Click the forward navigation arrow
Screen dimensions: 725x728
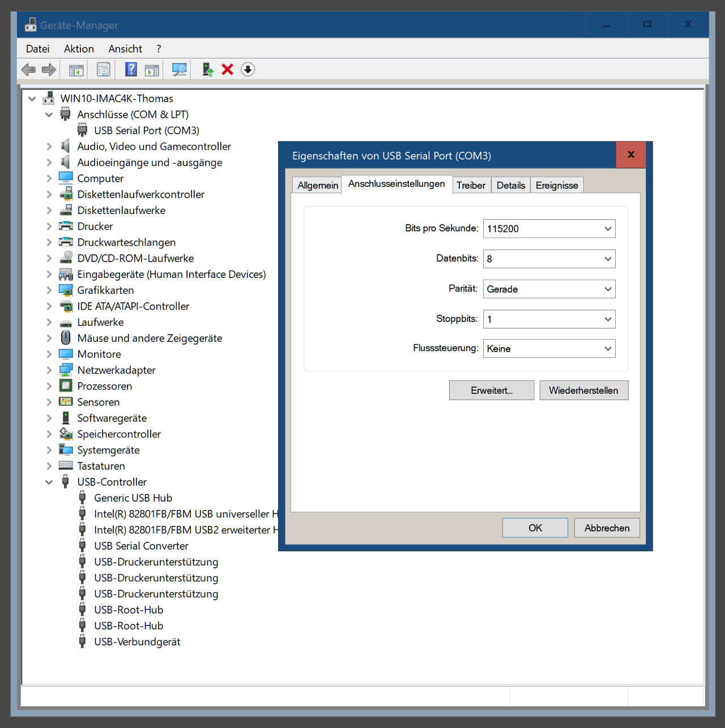pyautogui.click(x=49, y=69)
